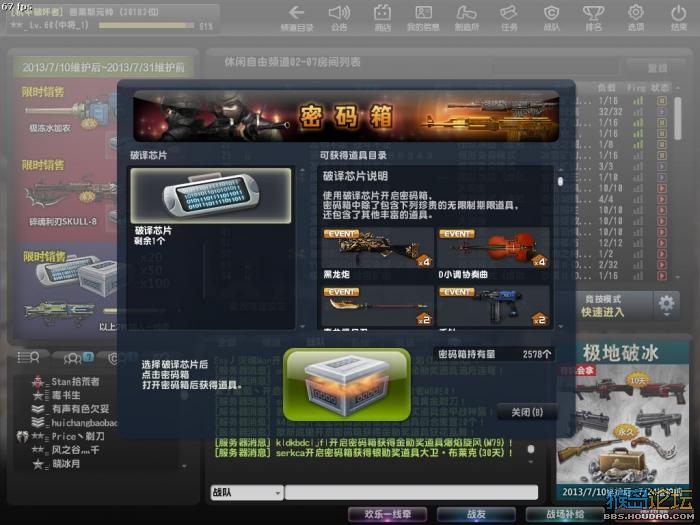Image resolution: width=700 pixels, height=525 pixels.
Task: Open the 战队 chat channel dropdown
Action: [x=247, y=493]
